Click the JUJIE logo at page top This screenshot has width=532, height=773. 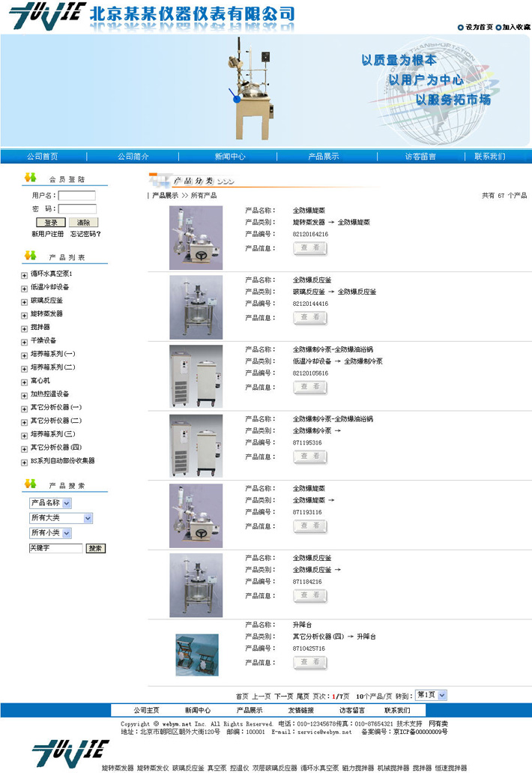point(47,16)
